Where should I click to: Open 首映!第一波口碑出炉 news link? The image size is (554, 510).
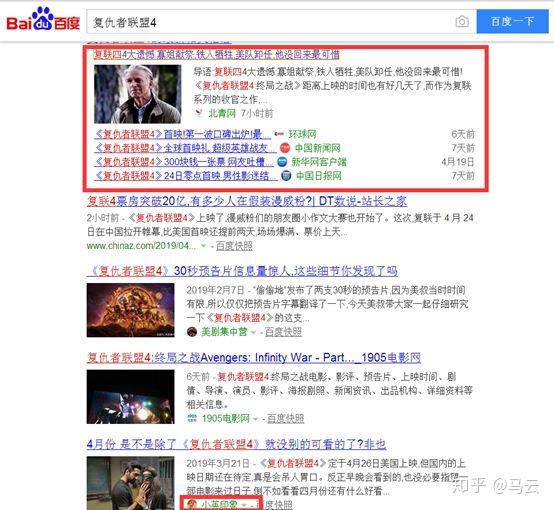pos(183,134)
